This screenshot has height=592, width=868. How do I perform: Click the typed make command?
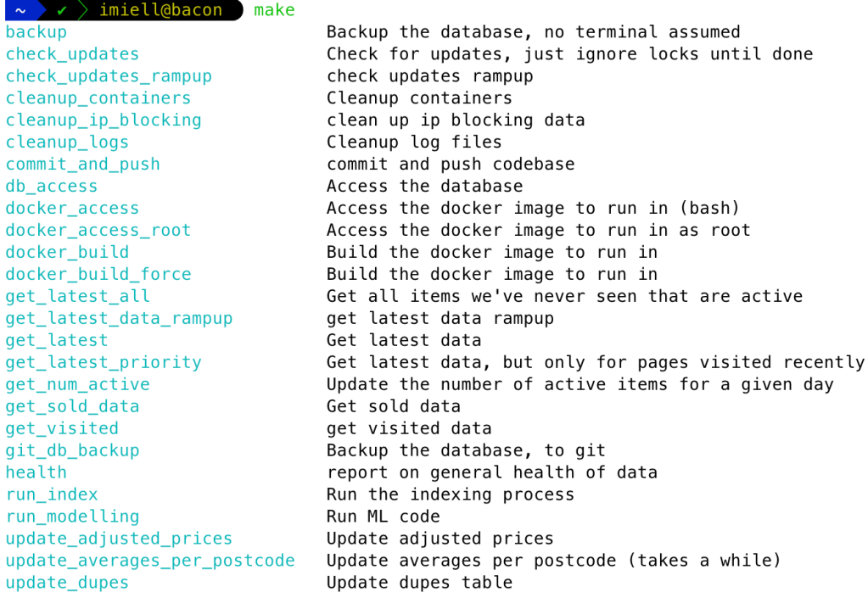(274, 11)
